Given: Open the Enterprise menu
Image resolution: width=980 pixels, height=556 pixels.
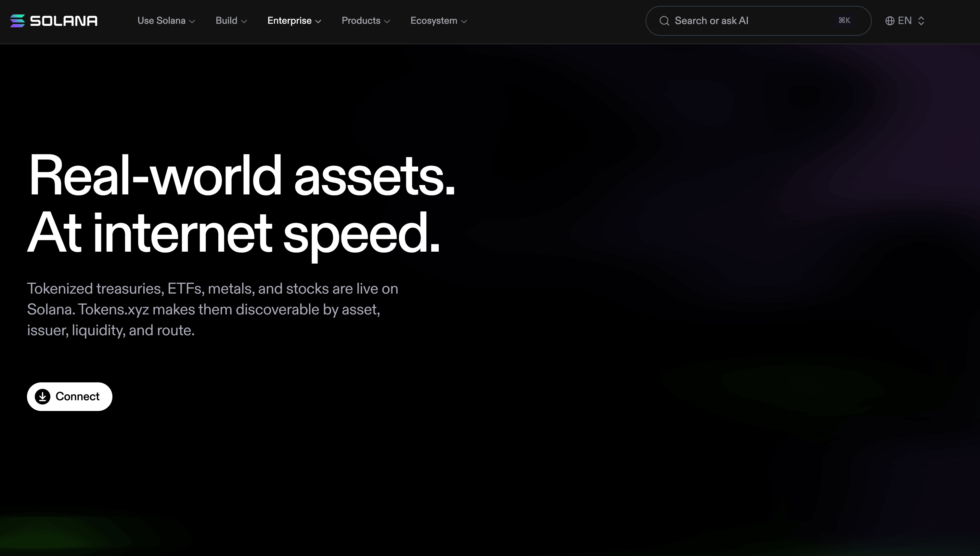Looking at the screenshot, I should [x=294, y=20].
